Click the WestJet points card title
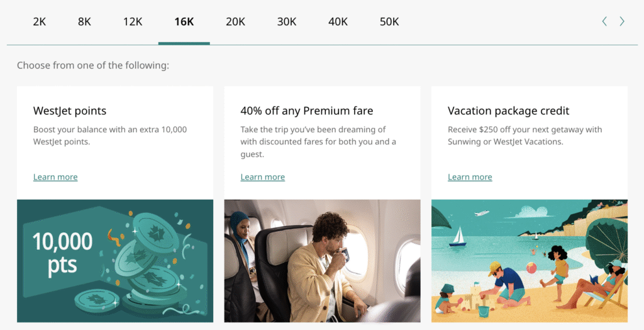 click(x=70, y=111)
